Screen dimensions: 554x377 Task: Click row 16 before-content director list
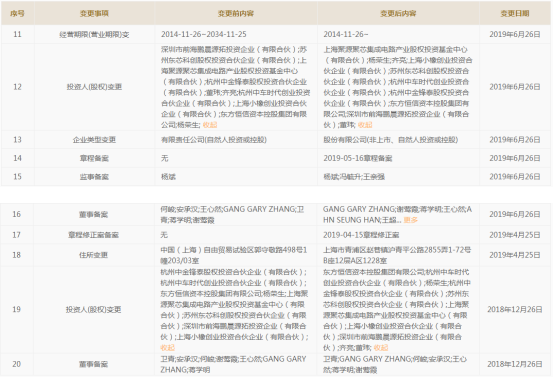click(x=232, y=214)
